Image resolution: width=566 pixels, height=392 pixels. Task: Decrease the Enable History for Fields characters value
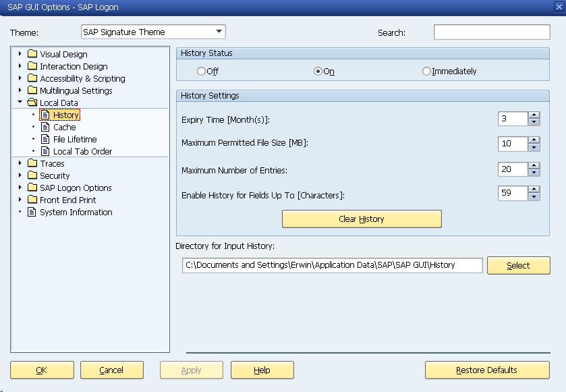pyautogui.click(x=534, y=196)
